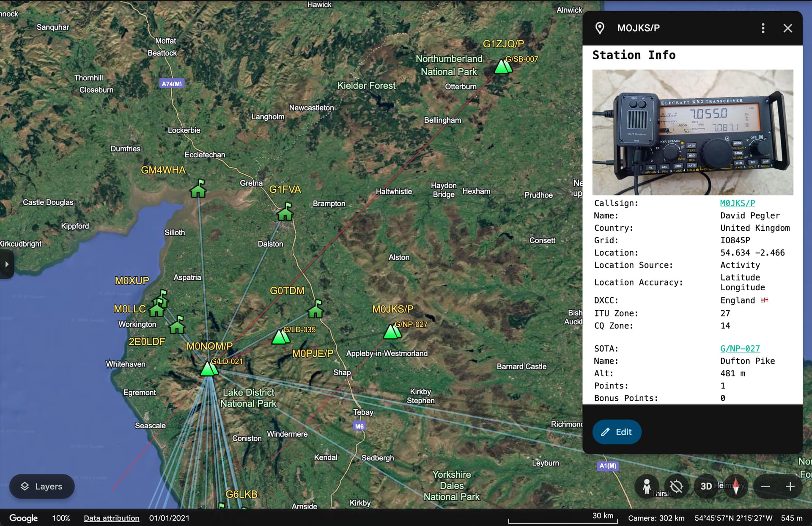Select the M0JKS/P G/NP-027 summit triangle
Screen dimensions: 812x526
[x=392, y=331]
